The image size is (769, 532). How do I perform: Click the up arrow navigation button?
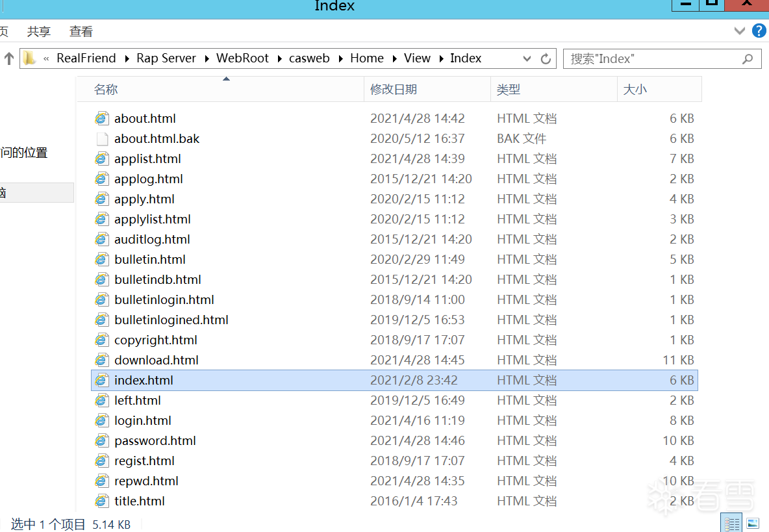coord(9,58)
